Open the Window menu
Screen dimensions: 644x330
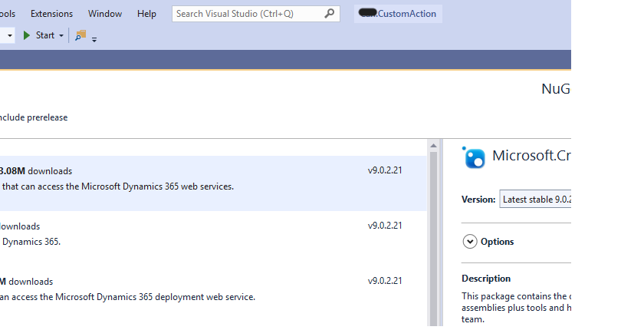point(105,14)
